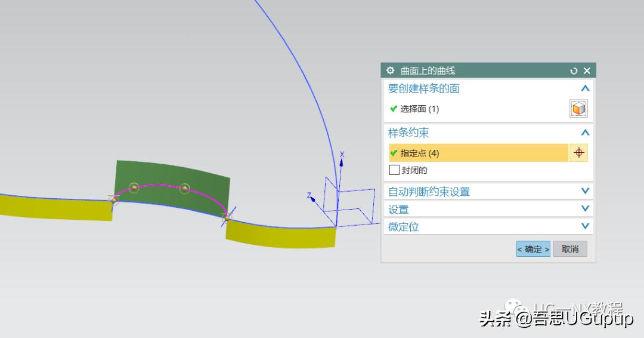Viewport: 644px width, 338px height.
Task: Select the left yellow surface strip
Action: (55, 208)
